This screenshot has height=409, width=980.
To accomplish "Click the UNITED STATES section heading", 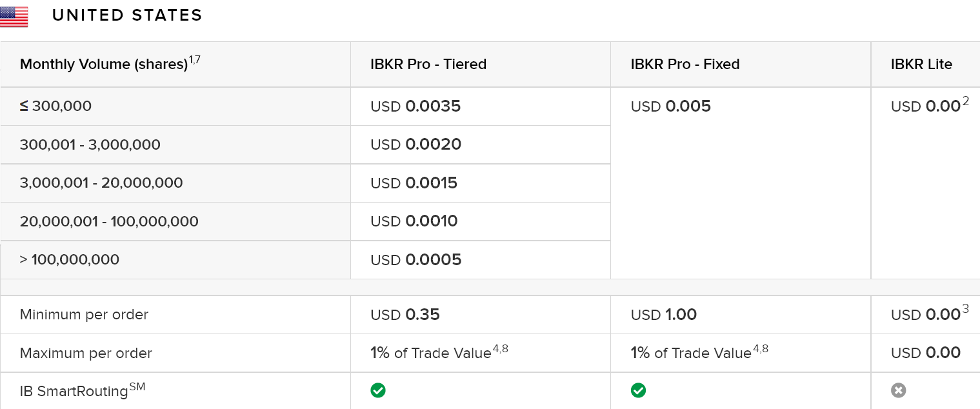I will [127, 15].
